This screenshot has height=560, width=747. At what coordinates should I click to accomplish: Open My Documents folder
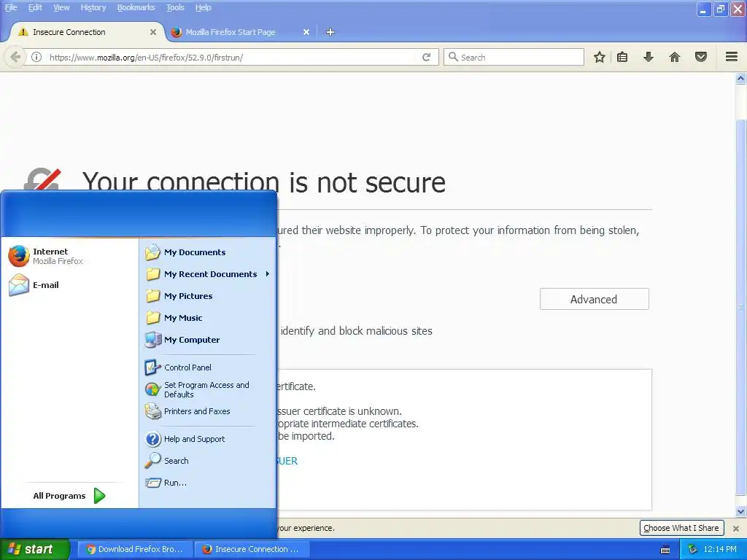(207, 252)
